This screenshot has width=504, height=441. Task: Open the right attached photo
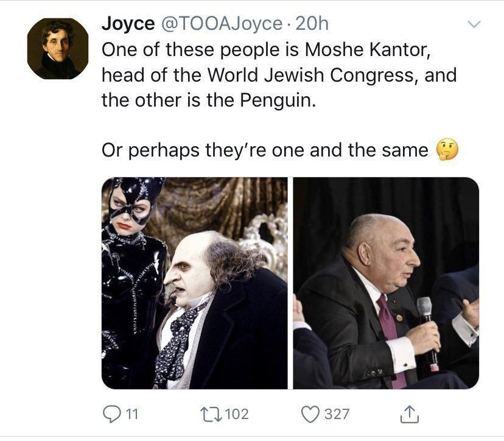(386, 283)
